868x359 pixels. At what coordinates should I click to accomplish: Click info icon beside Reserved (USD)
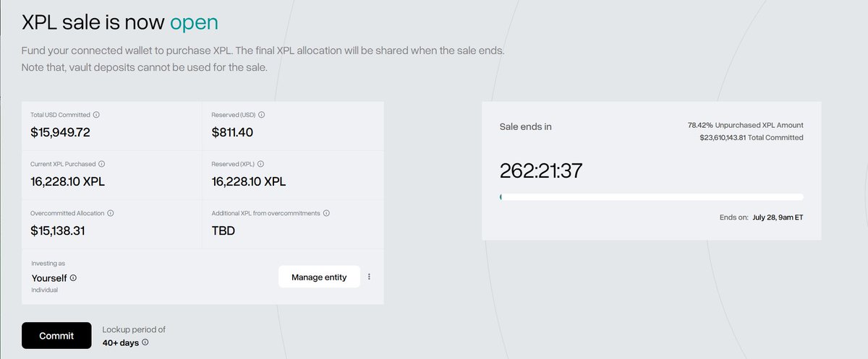click(262, 115)
